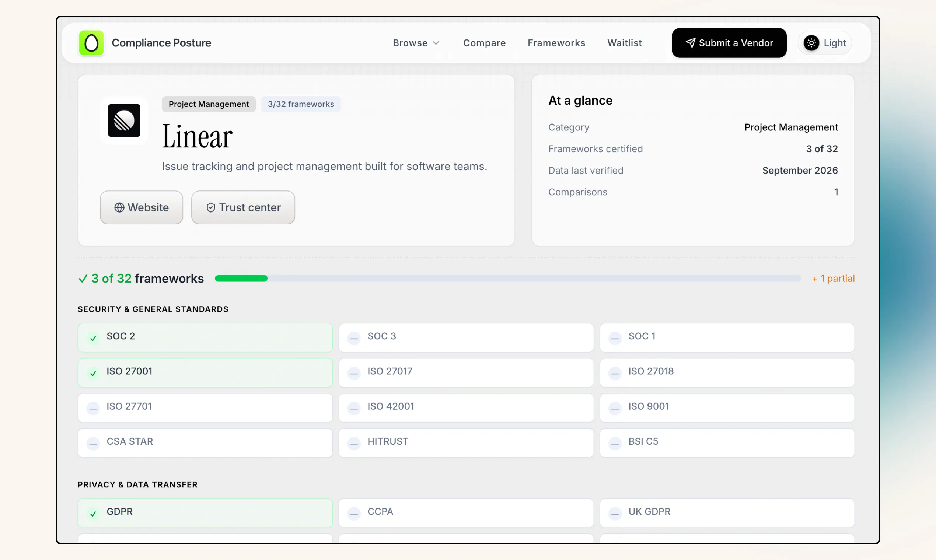Click the 'Data last verified' label

tap(586, 171)
